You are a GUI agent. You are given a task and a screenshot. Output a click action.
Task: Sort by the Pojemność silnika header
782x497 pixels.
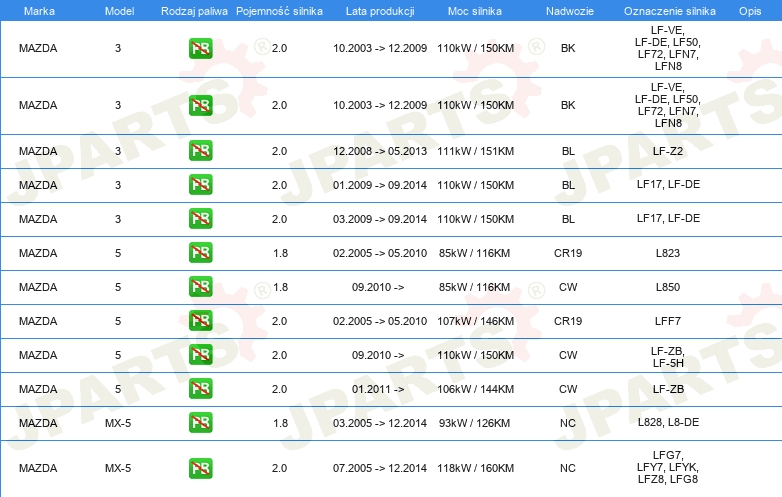279,11
